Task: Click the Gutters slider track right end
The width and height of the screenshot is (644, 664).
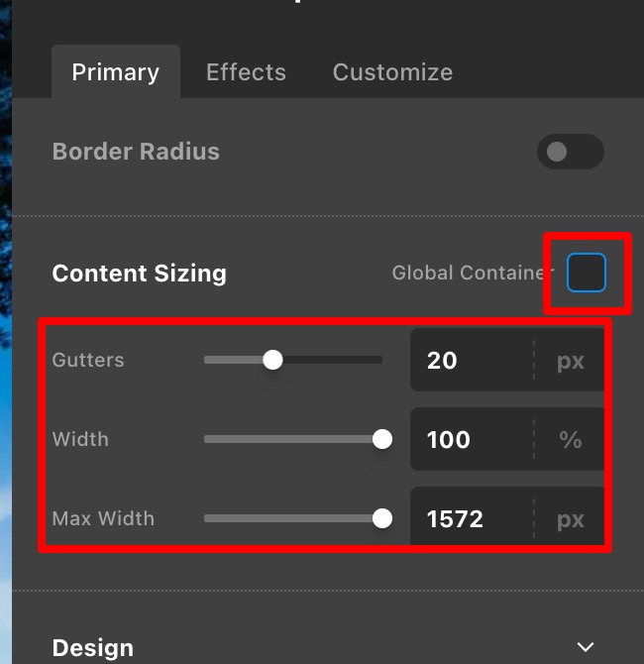Action: [x=378, y=360]
